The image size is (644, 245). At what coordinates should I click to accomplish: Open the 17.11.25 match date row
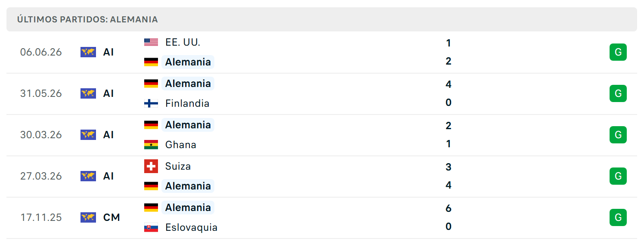(322, 217)
